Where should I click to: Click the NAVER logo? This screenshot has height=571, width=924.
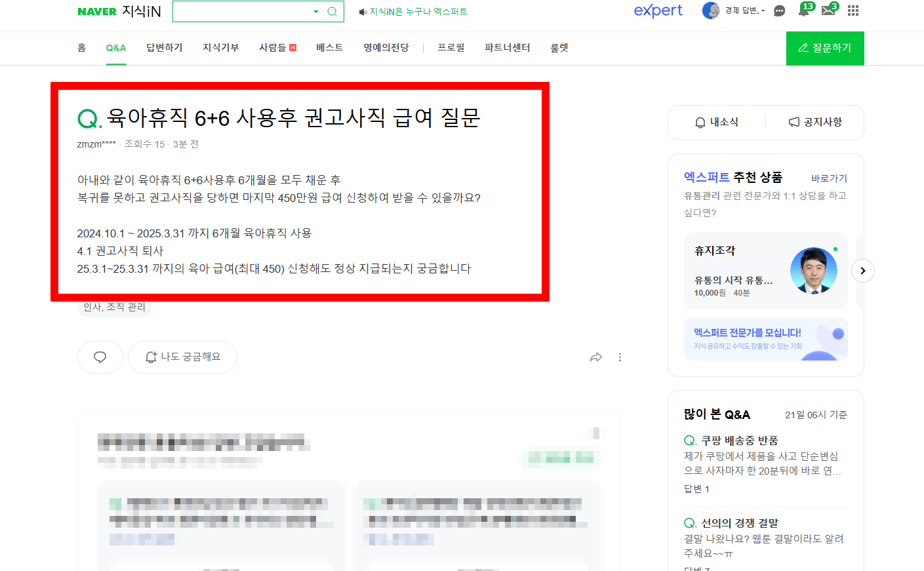(97, 11)
